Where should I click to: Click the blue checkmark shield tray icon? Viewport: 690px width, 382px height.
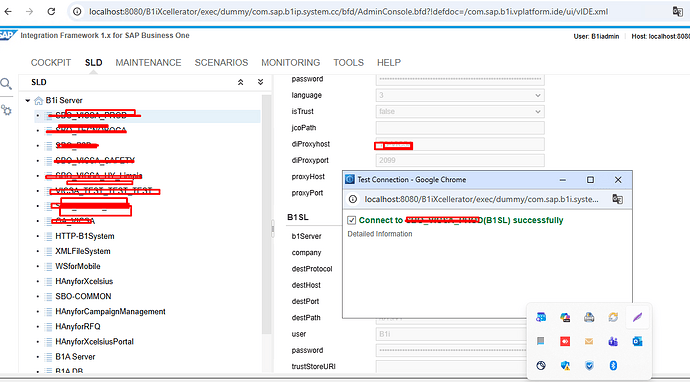click(589, 365)
